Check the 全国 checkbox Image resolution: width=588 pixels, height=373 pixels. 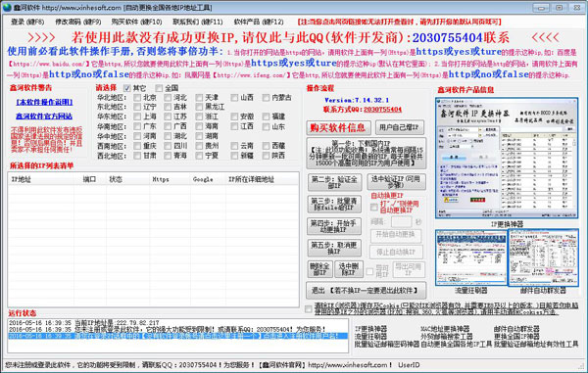[x=159, y=88]
